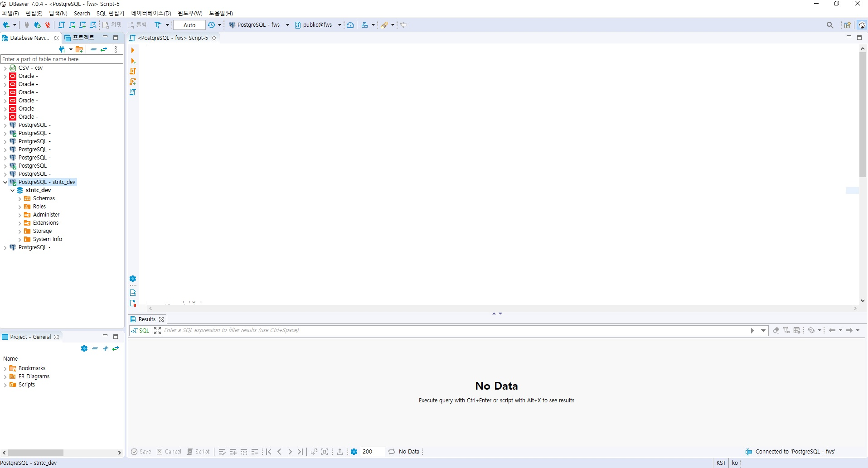Expand the Bookmarks folder in Project panel
This screenshot has width=868, height=468.
click(x=5, y=368)
